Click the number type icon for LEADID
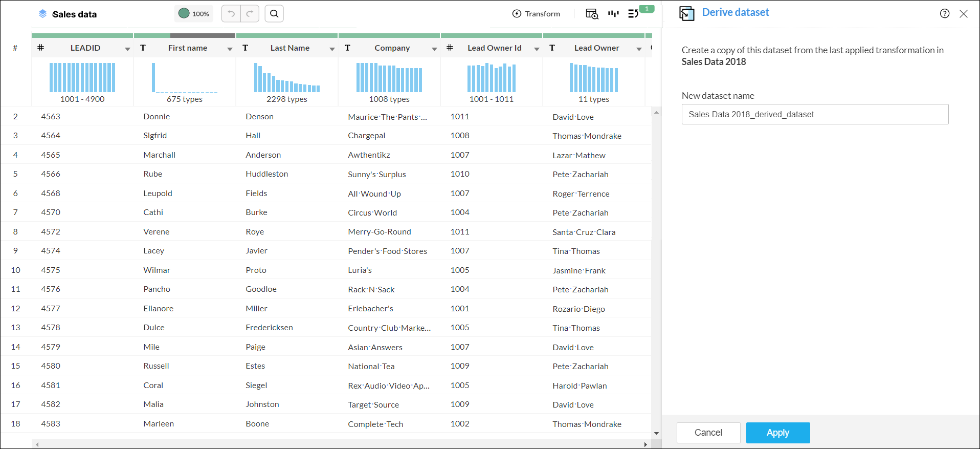Viewport: 980px width, 449px height. point(41,48)
